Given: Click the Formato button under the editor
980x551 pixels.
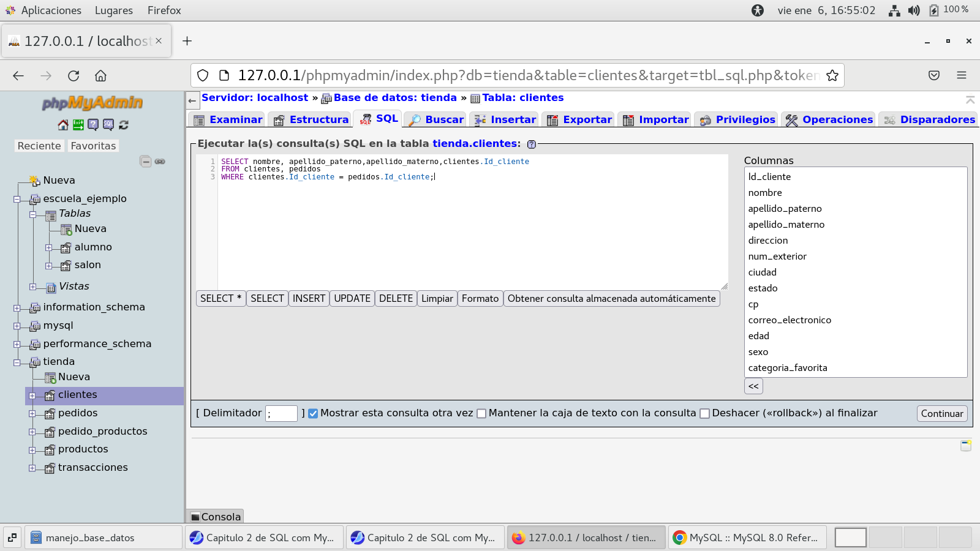Looking at the screenshot, I should [480, 298].
